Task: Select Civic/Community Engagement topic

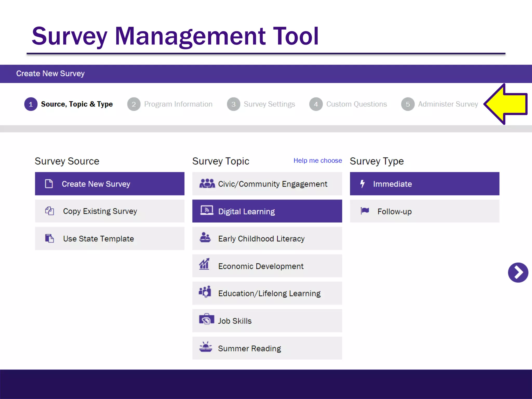Action: (x=267, y=184)
